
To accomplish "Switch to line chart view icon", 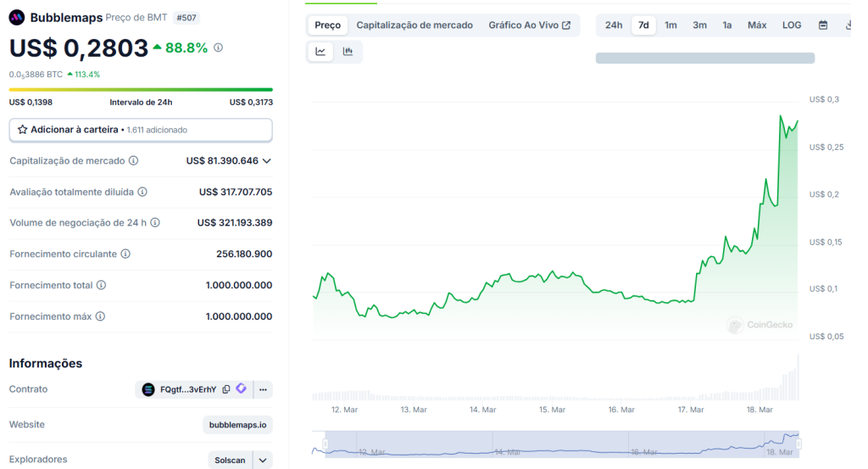I will (320, 52).
